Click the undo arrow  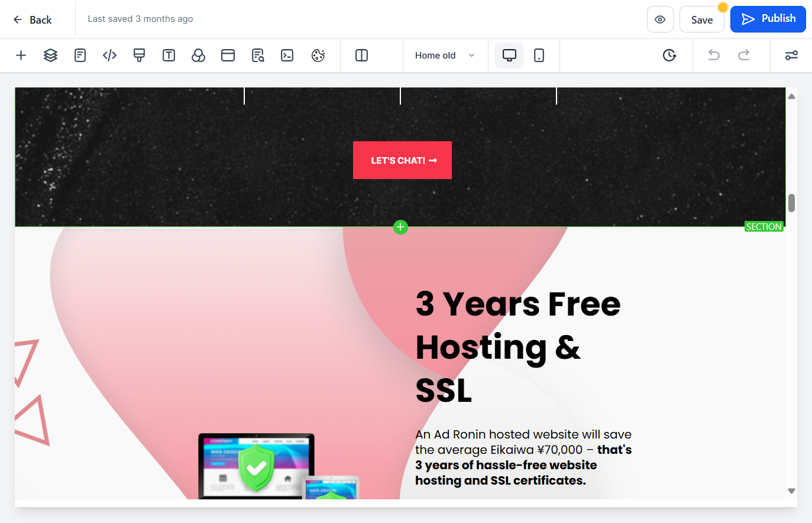pos(714,56)
